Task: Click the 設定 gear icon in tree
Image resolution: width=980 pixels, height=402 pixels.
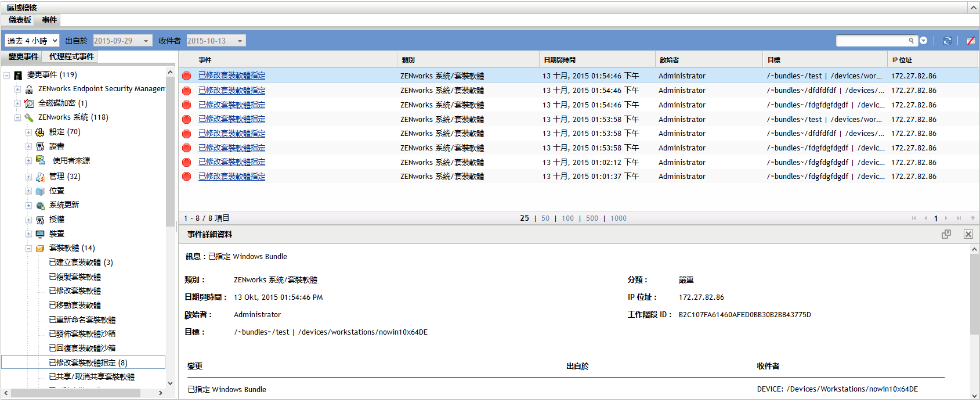Action: pos(40,132)
